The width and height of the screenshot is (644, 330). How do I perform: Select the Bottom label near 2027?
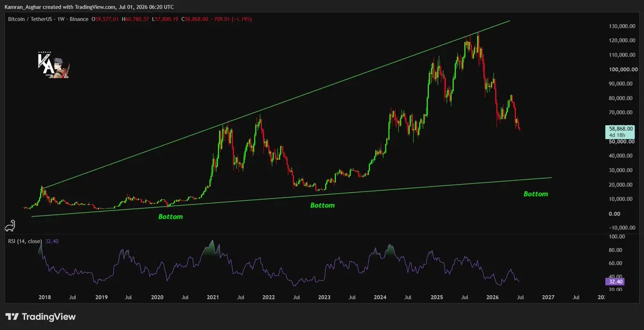pyautogui.click(x=536, y=194)
